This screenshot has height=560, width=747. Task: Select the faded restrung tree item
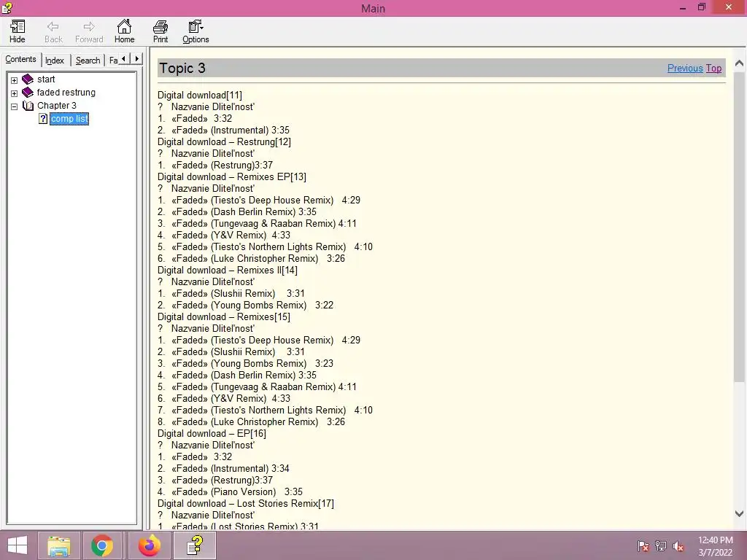tap(66, 93)
